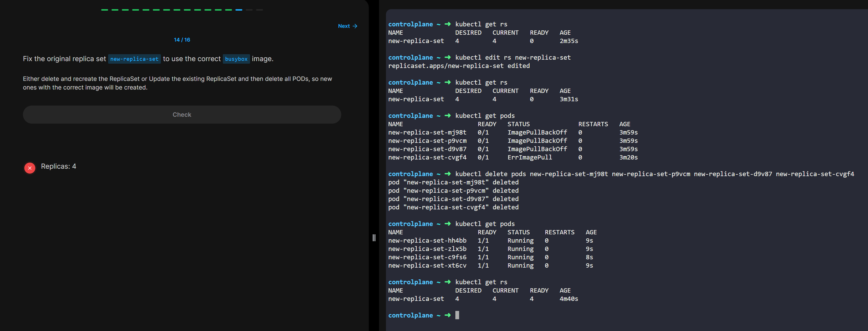Click the second green progress segment
The height and width of the screenshot is (331, 868).
[115, 10]
